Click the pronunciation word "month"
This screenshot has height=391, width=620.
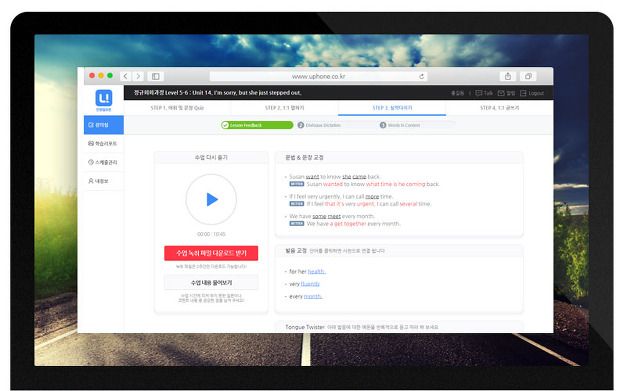pos(313,297)
